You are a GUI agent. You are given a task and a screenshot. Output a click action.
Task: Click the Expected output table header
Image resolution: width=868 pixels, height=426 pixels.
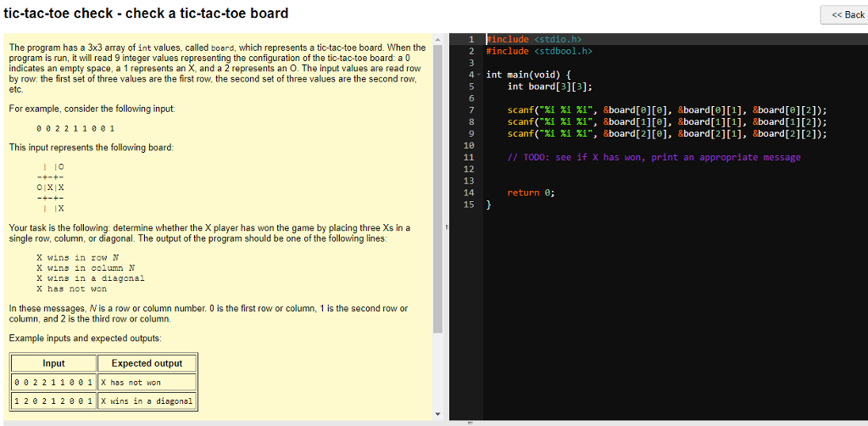click(147, 363)
